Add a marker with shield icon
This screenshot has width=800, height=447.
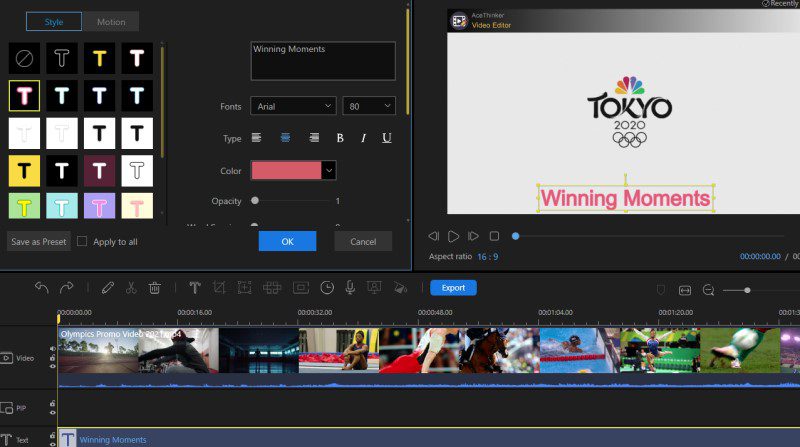click(x=661, y=290)
